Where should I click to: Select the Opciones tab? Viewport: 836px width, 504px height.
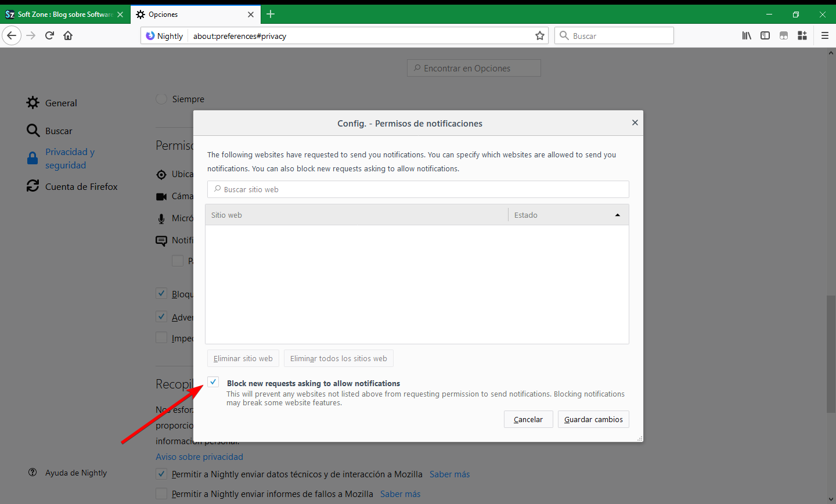195,15
